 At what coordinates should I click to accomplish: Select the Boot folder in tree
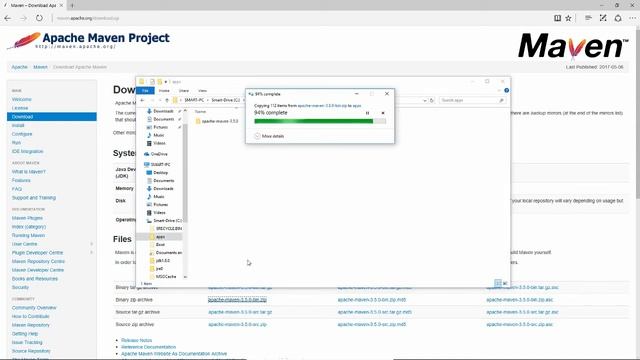157,244
